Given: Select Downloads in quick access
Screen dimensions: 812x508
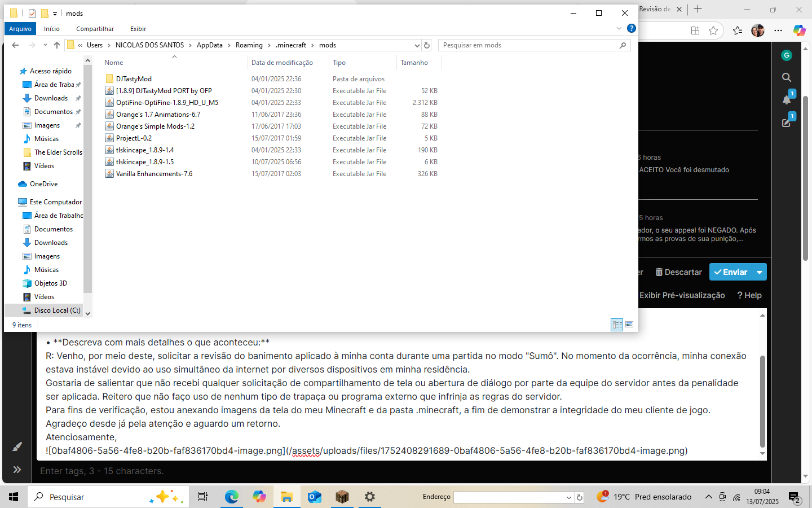Looking at the screenshot, I should pos(51,98).
